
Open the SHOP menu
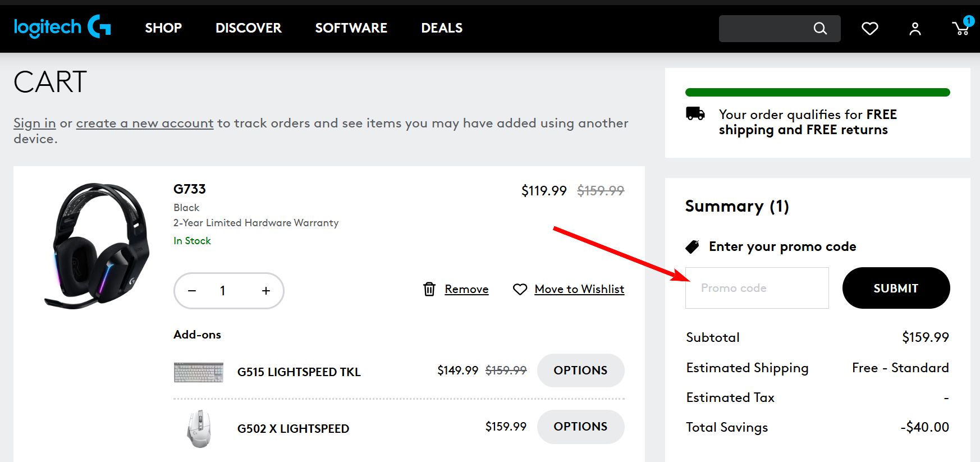click(x=163, y=28)
